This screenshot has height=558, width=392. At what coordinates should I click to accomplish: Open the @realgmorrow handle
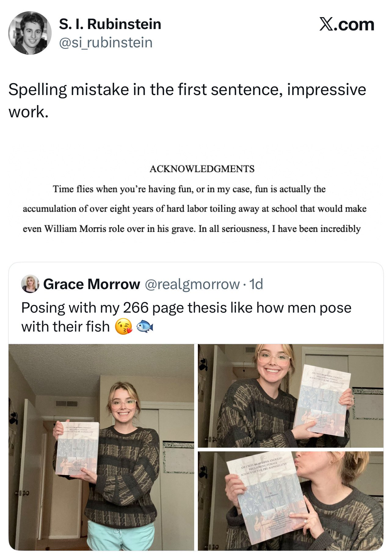[x=192, y=284]
